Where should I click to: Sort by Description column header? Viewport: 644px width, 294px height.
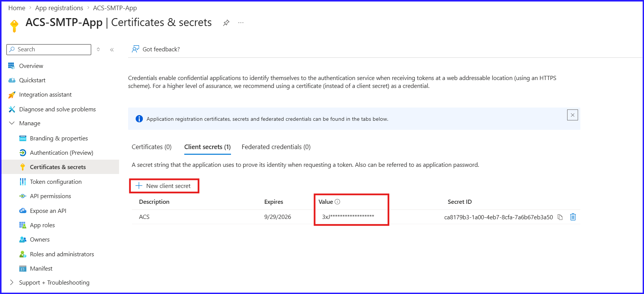154,202
